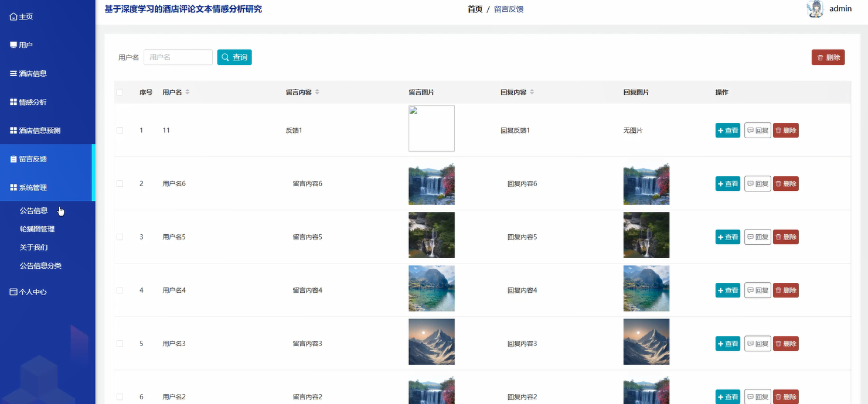
Task: Open 留言图片 mountain thumbnail for 用户名3
Action: click(x=431, y=341)
